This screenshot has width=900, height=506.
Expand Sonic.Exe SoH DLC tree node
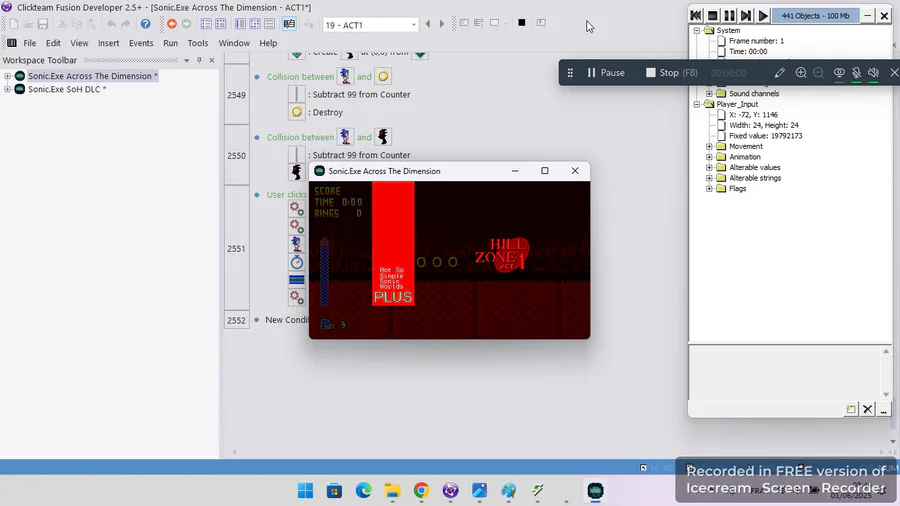[7, 89]
